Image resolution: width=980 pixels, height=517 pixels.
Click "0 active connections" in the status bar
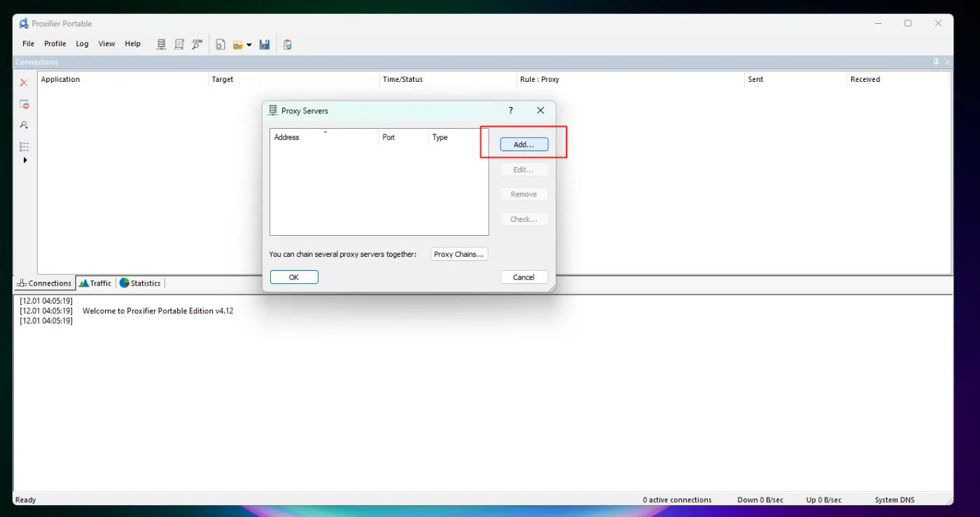tap(677, 500)
